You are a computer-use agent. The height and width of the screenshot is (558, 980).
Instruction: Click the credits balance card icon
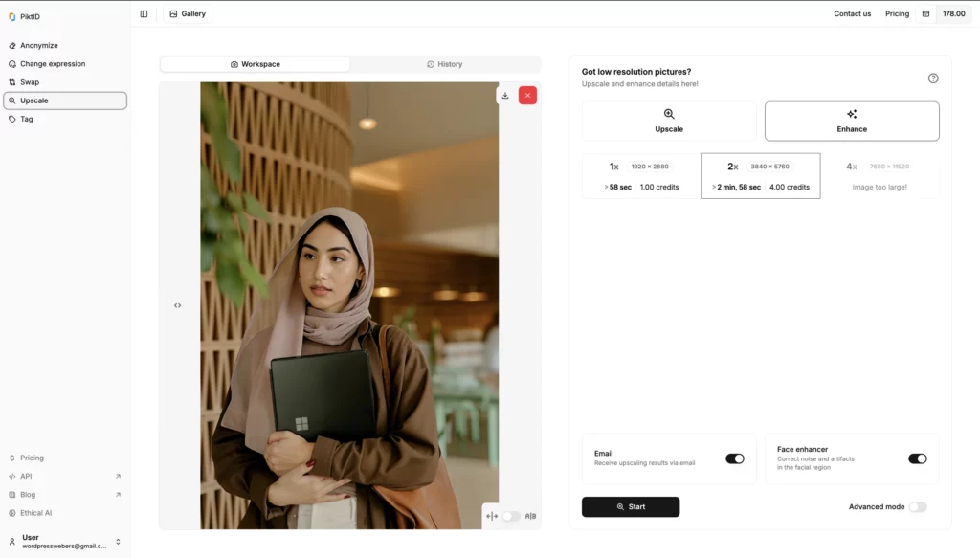pos(925,14)
